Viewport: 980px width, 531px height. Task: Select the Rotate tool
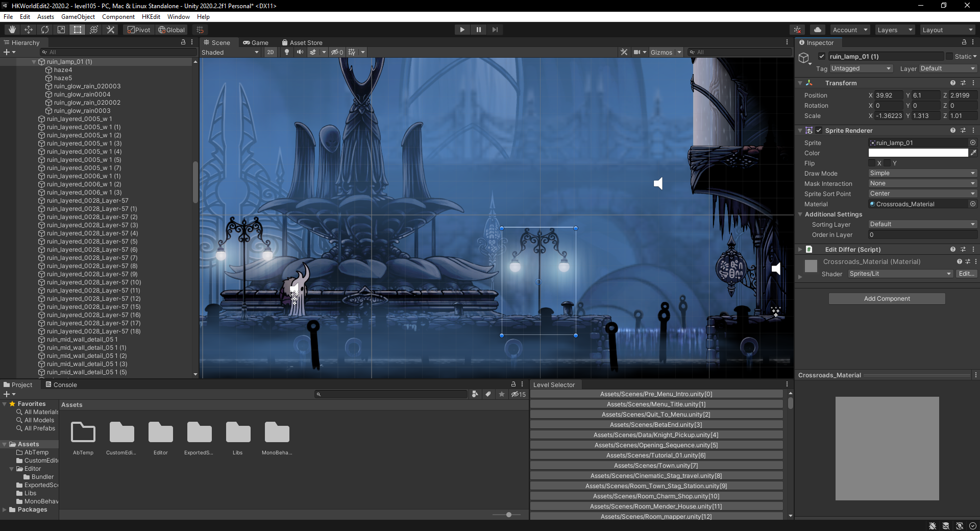tap(45, 30)
